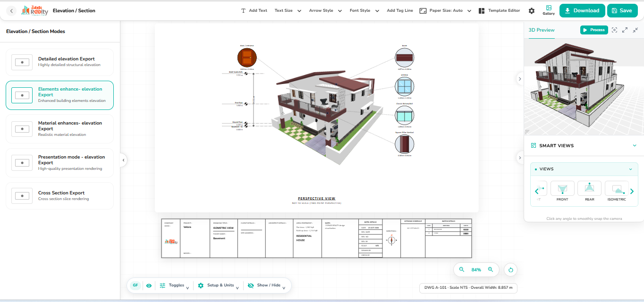The width and height of the screenshot is (644, 302).
Task: Switch to the 3D Preview tab
Action: pos(542,30)
